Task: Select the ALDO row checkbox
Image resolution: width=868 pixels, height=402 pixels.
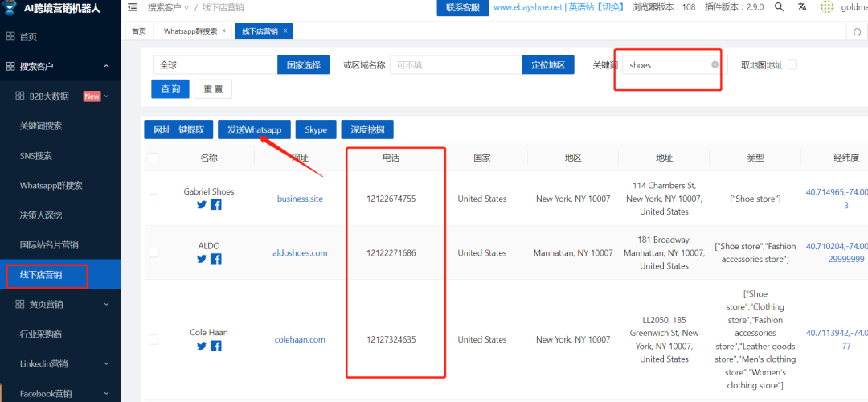Action: tap(154, 252)
